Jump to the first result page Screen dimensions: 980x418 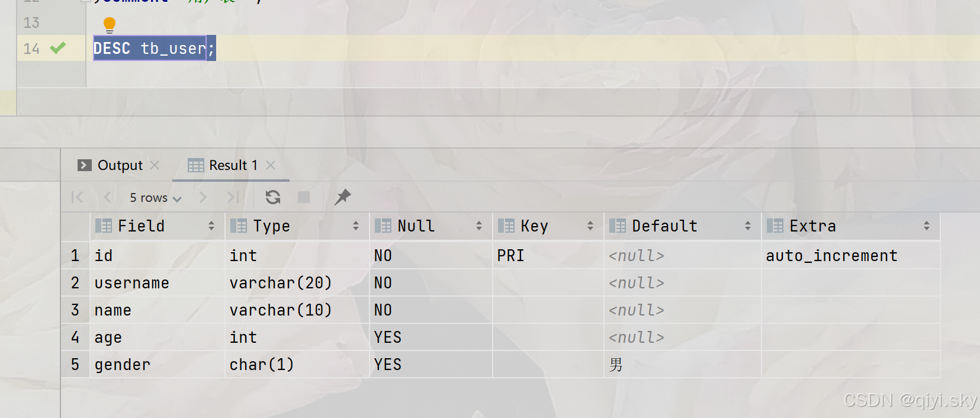[x=76, y=197]
